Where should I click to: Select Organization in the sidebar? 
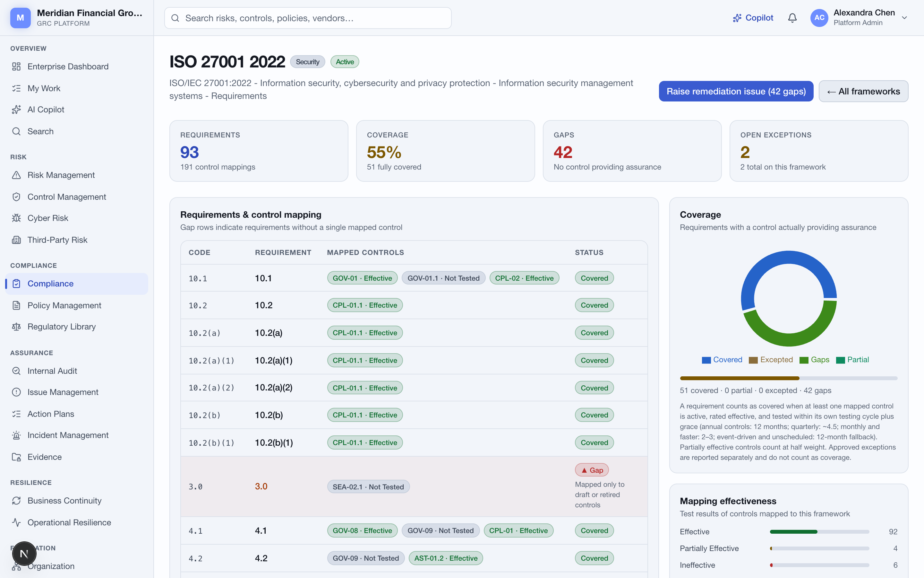[x=76, y=566]
